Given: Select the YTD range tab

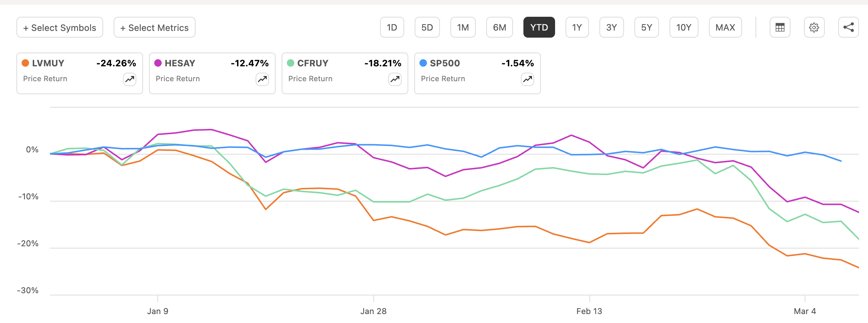Looking at the screenshot, I should click(539, 27).
